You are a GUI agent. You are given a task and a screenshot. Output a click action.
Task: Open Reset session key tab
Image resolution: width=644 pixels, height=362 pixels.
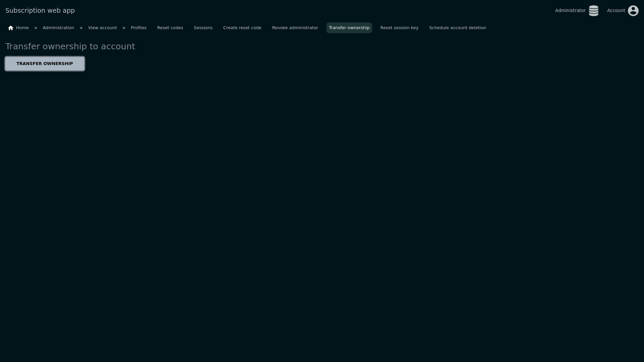coord(399,28)
